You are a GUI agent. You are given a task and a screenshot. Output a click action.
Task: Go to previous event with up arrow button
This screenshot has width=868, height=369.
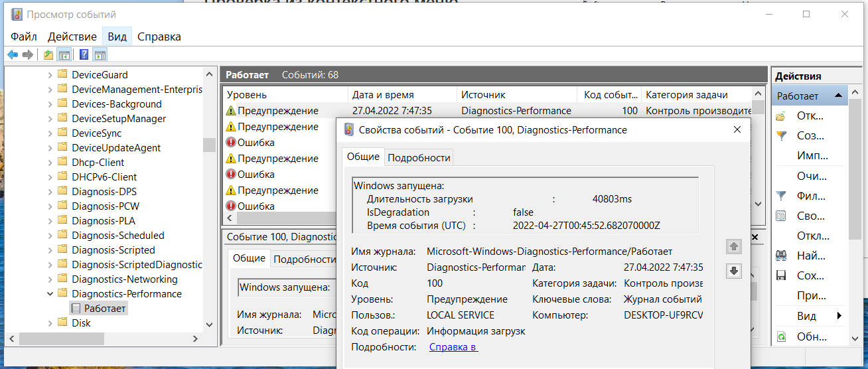click(x=733, y=246)
